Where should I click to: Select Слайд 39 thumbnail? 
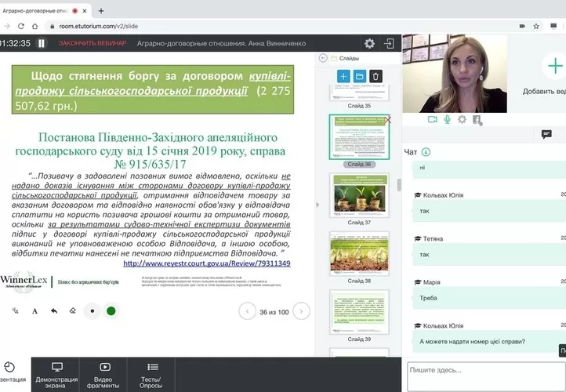359,312
